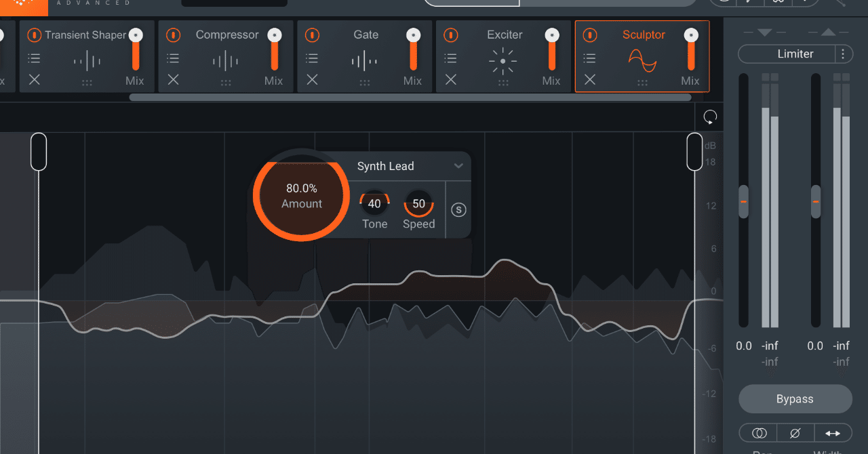
Task: Open the Limiter three-dot options menu
Action: click(x=843, y=54)
